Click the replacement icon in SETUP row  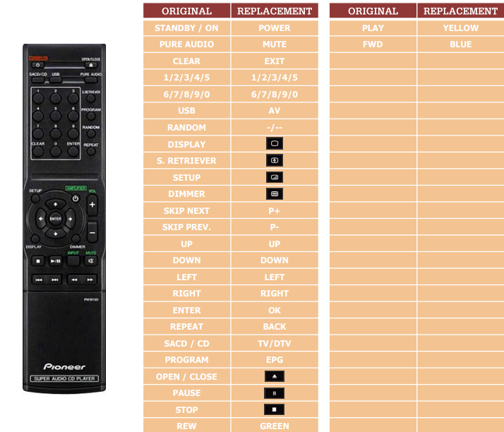(x=274, y=177)
